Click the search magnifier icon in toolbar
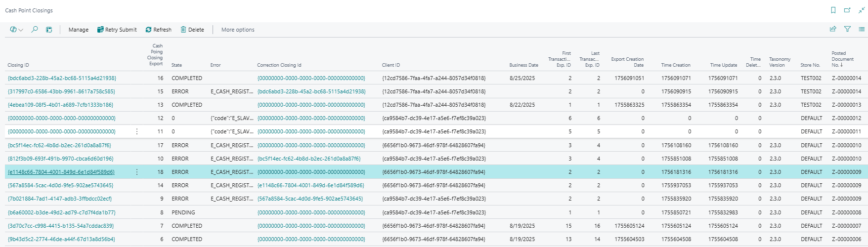 pos(35,30)
